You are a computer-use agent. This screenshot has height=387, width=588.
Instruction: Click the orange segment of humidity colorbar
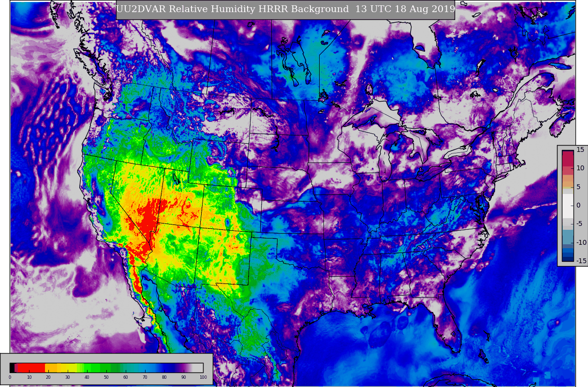[x=51, y=368]
